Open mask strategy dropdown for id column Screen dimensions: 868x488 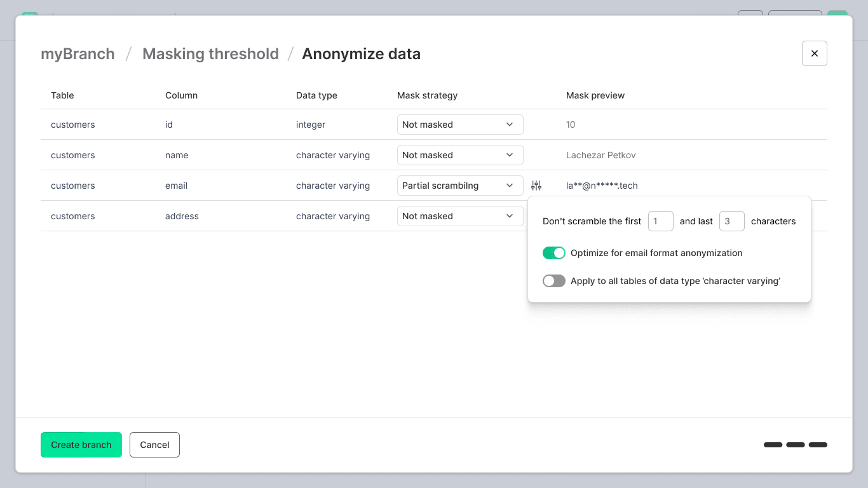[459, 125]
